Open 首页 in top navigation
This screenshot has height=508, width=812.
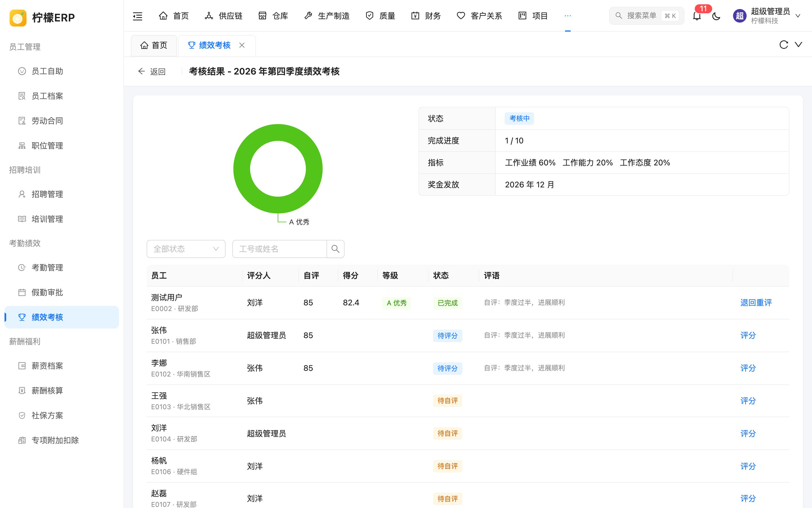tap(174, 16)
